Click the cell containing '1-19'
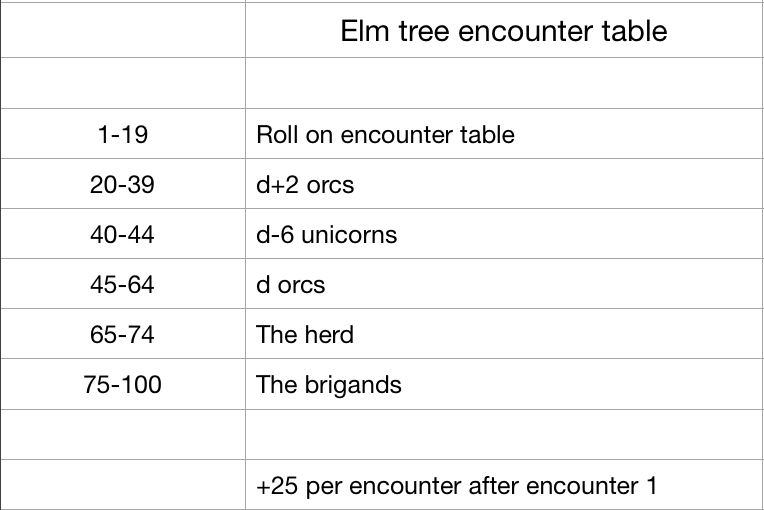 123,133
